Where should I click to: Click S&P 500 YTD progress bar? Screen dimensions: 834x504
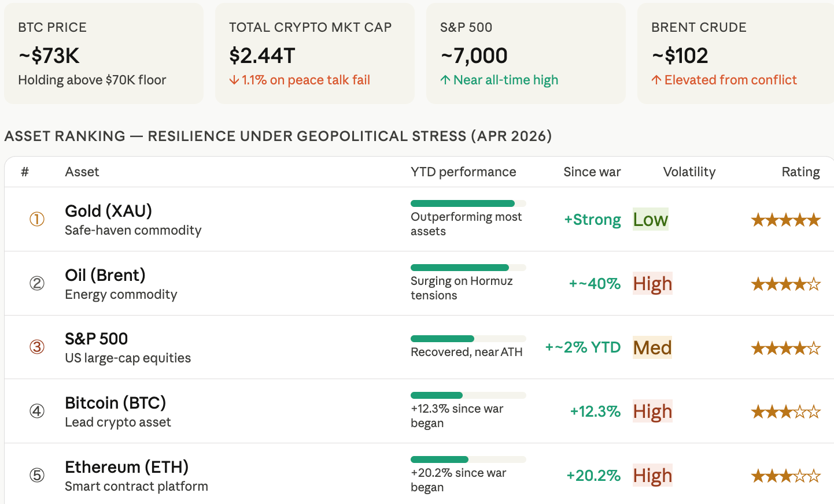(x=467, y=339)
